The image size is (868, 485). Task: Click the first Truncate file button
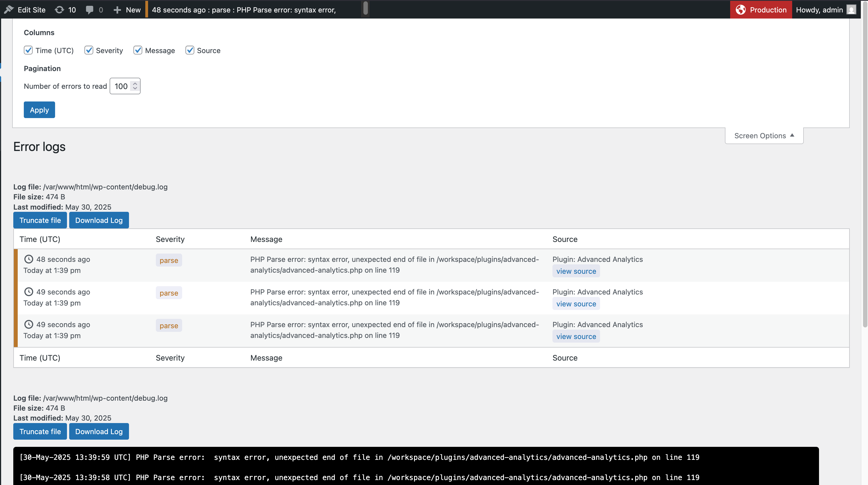(40, 220)
